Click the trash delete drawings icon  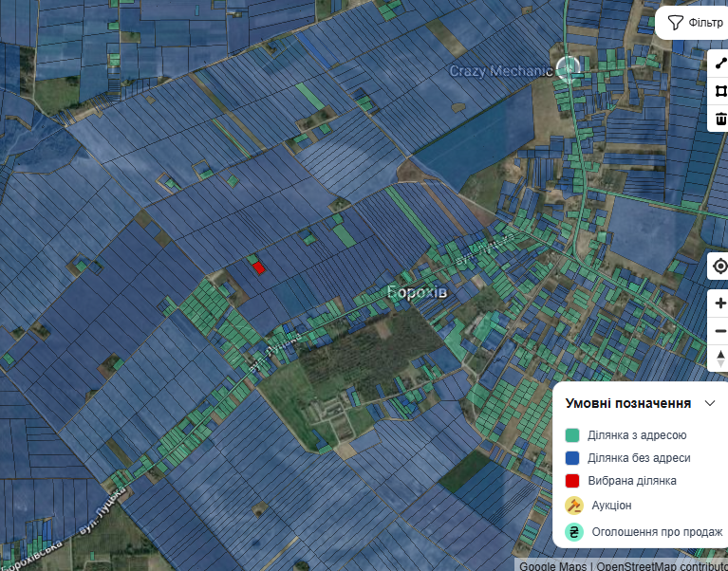tap(720, 119)
